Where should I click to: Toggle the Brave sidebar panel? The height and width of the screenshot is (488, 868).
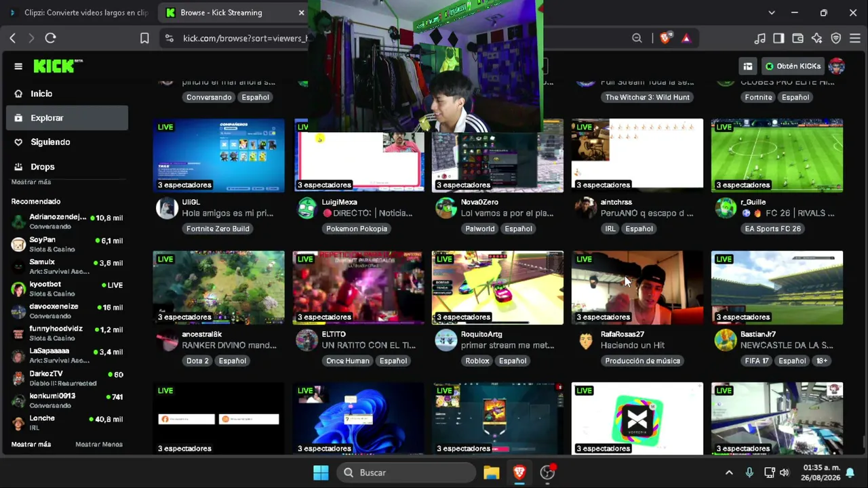click(778, 39)
